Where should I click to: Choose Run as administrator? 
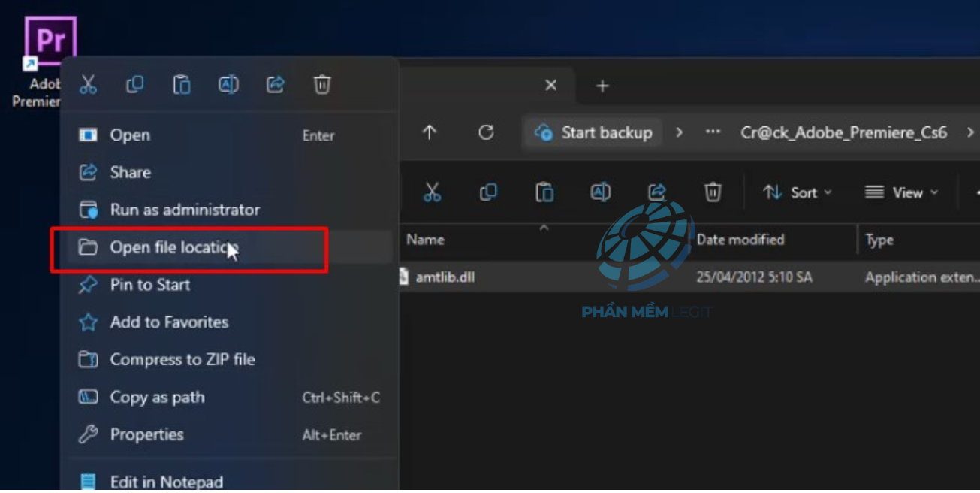(230, 210)
